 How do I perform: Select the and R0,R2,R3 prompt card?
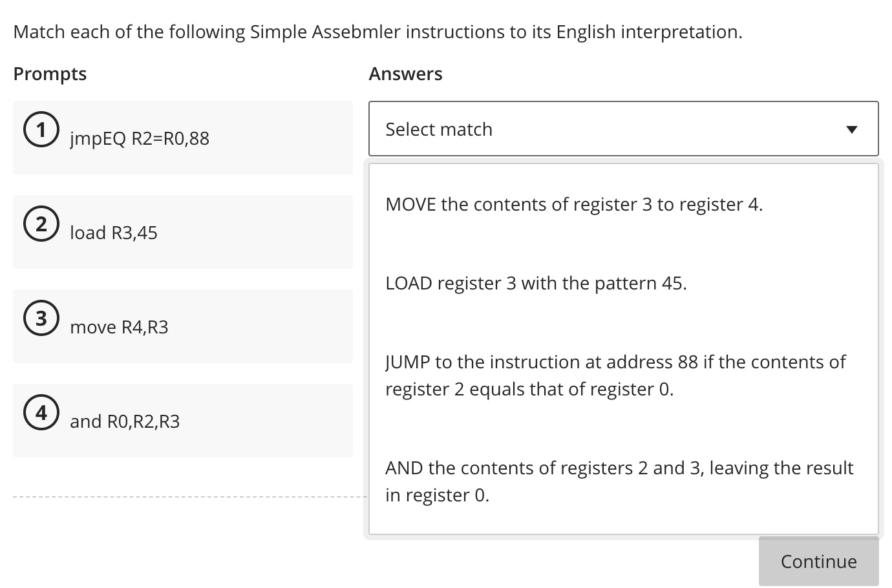(x=182, y=420)
